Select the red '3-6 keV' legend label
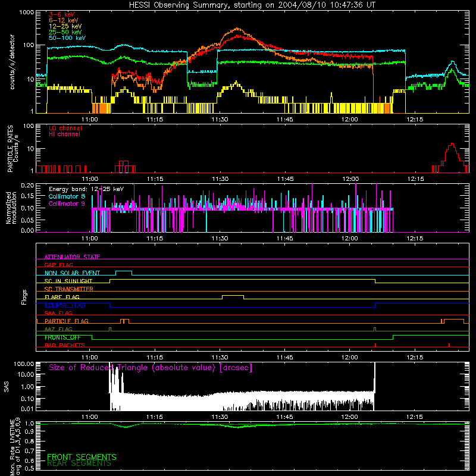476x476 pixels. [x=62, y=14]
